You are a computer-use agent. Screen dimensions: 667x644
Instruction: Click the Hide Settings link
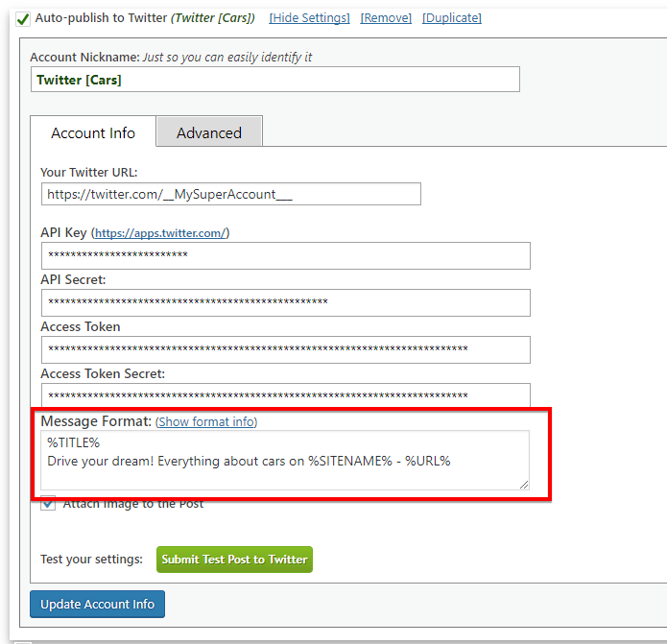(x=309, y=18)
